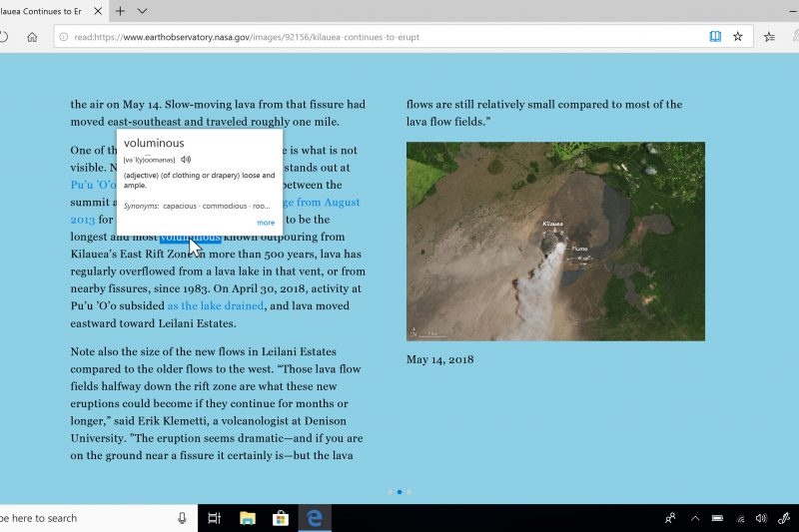Image resolution: width=799 pixels, height=532 pixels.
Task: Click the battery status icon
Action: click(717, 518)
